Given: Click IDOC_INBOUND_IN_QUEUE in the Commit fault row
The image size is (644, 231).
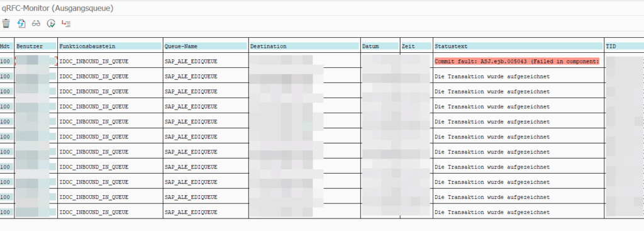Looking at the screenshot, I should 94,61.
